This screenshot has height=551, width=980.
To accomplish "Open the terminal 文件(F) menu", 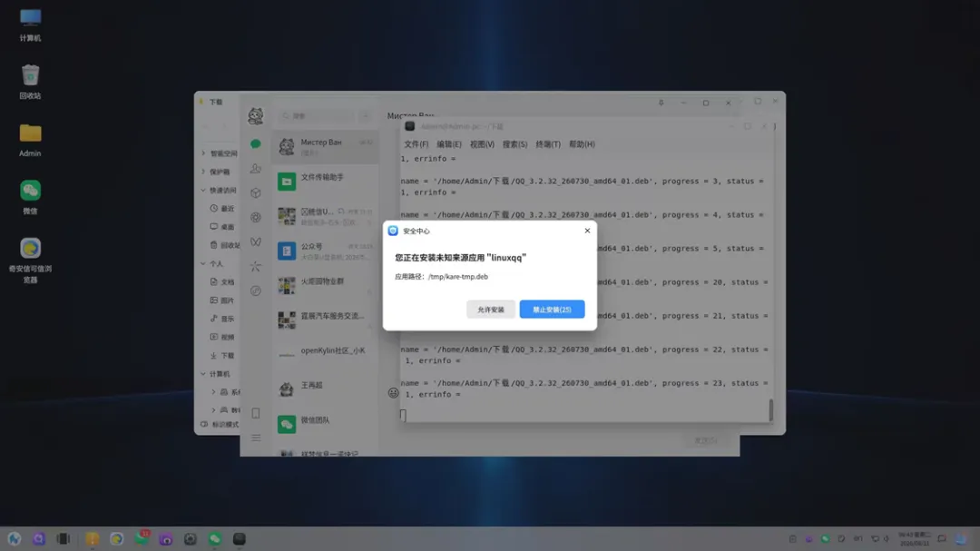I will click(x=416, y=144).
